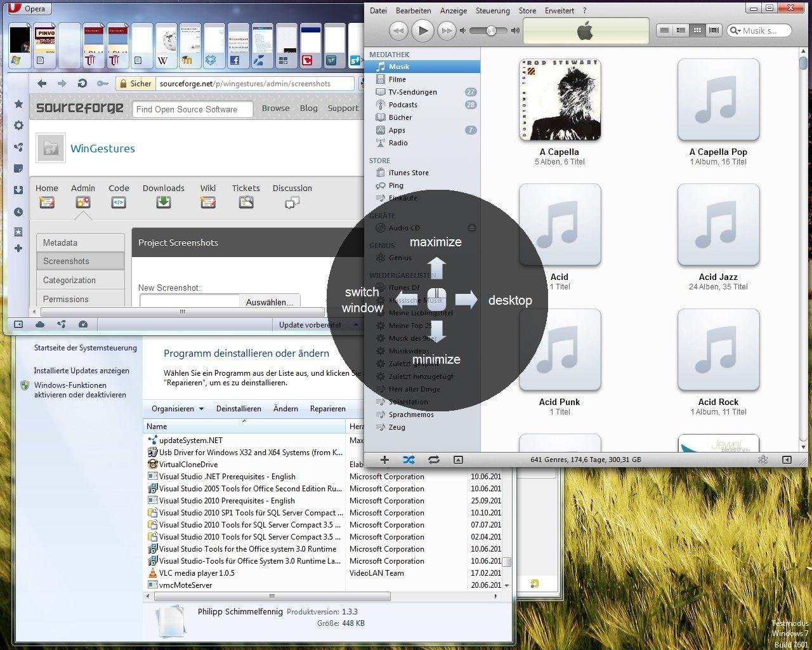Click the iTunes volume slider

pyautogui.click(x=492, y=30)
